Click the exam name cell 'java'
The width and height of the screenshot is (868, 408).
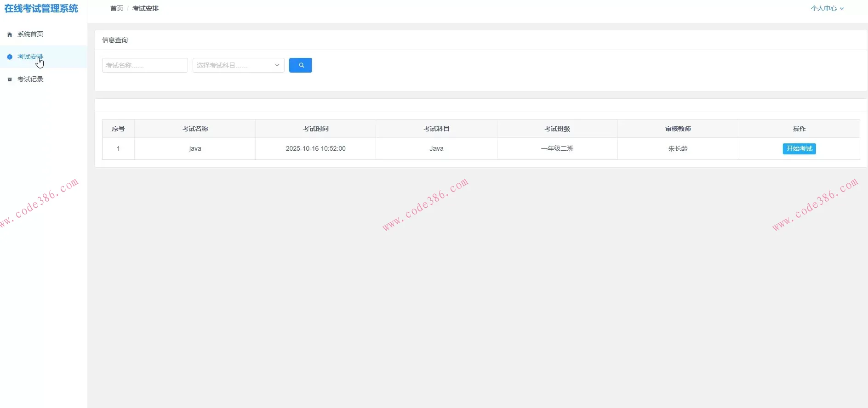point(195,149)
